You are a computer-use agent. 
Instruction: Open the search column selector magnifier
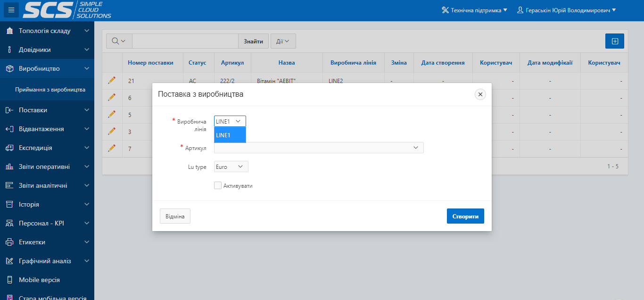(x=119, y=41)
